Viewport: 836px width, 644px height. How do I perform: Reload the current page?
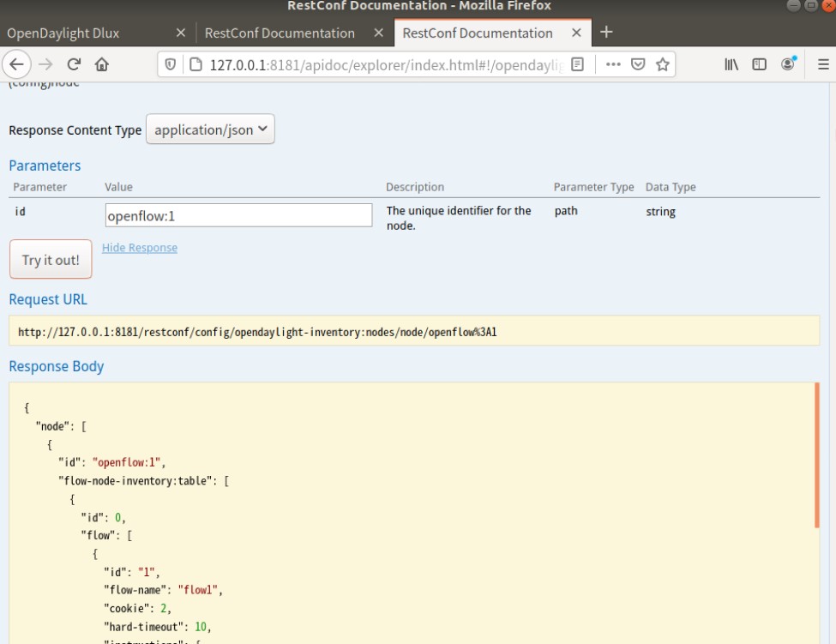tap(74, 64)
